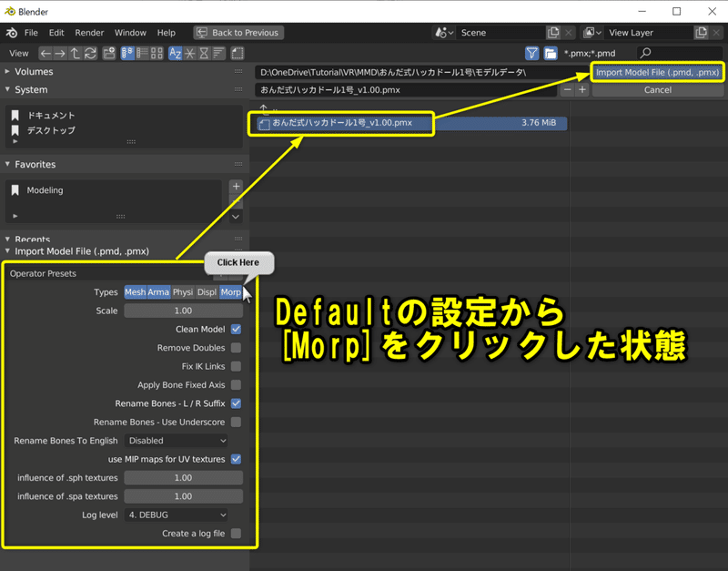
Task: Click the Back to Previous button
Action: [x=238, y=33]
